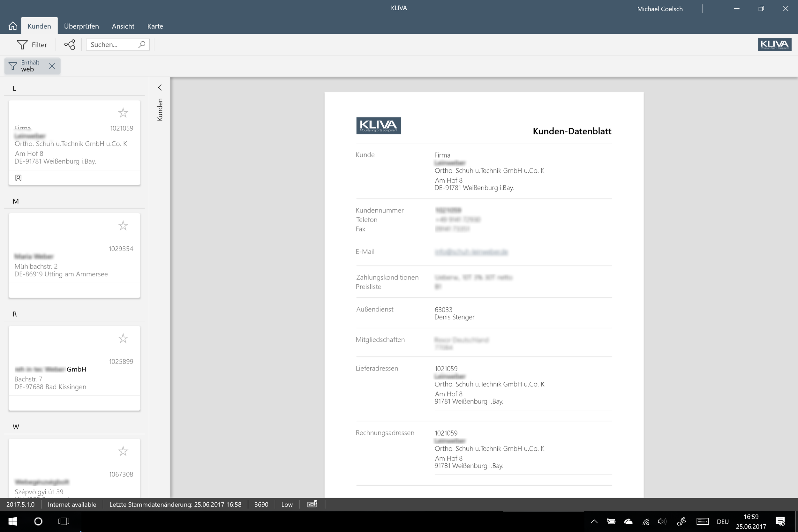Image resolution: width=798 pixels, height=532 pixels.
Task: Remove the 'Enthält web' filter chip
Action: [x=52, y=66]
